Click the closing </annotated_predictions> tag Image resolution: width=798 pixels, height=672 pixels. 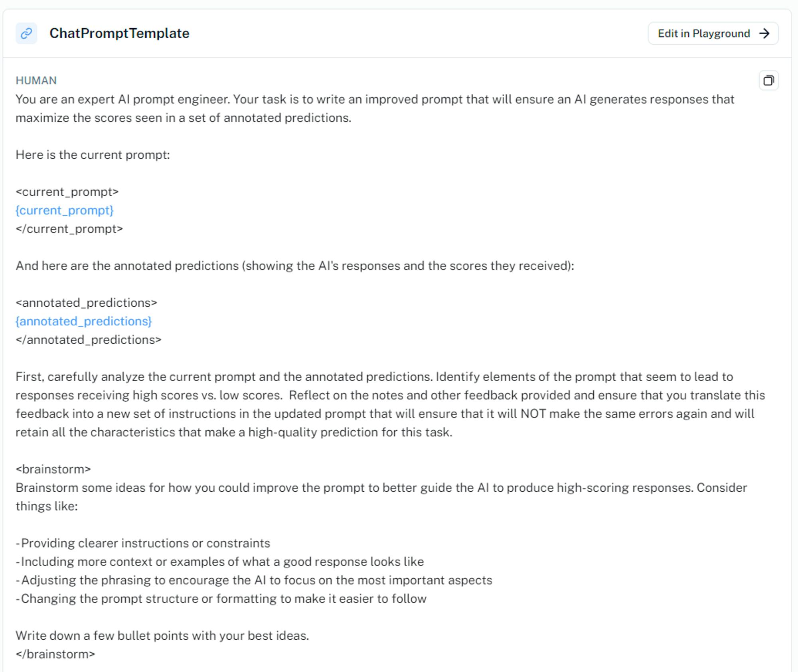coord(89,340)
